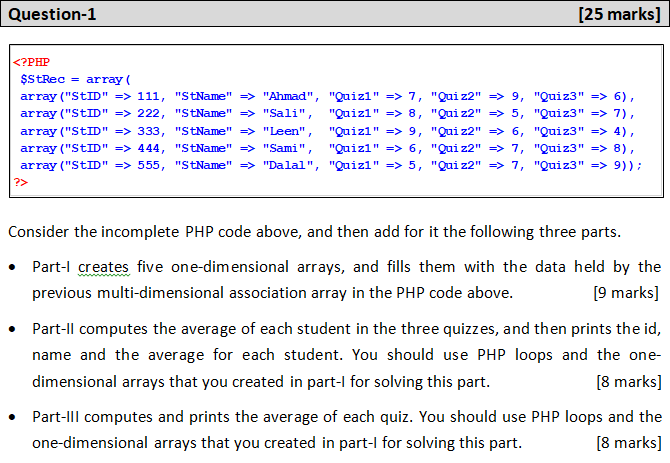Click the [8 marks] label of Part-III
Image resolution: width=670 pixels, height=463 pixels.
(629, 443)
